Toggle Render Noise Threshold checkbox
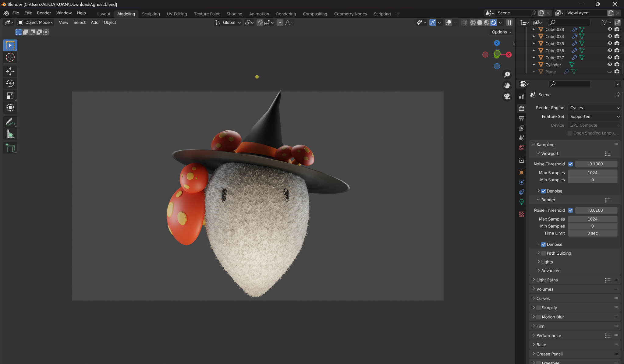 (x=571, y=210)
